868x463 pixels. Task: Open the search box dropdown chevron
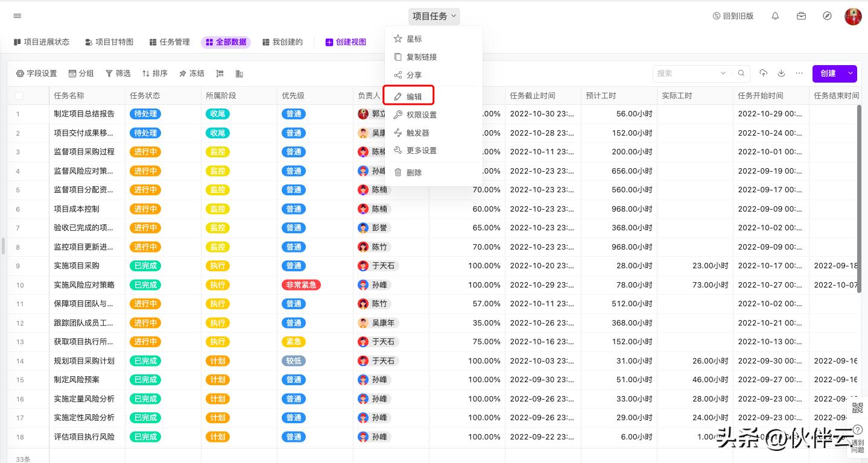724,73
